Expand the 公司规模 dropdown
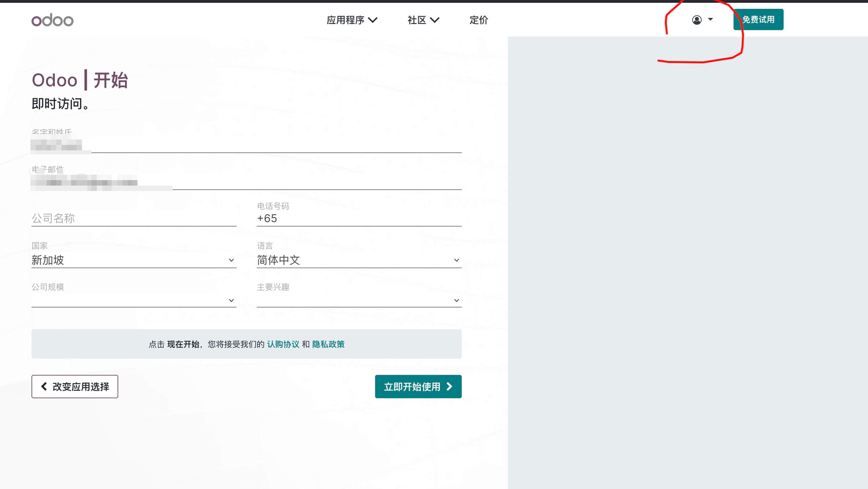Image resolution: width=868 pixels, height=489 pixels. coord(133,300)
